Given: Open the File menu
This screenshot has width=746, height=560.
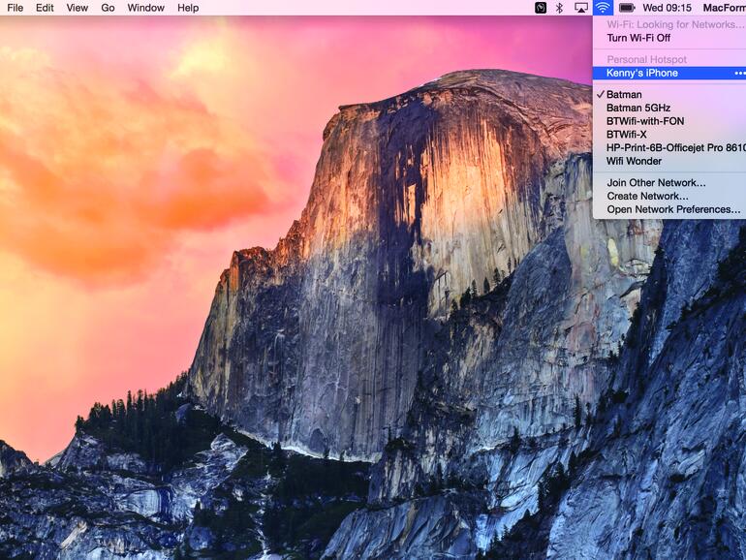Looking at the screenshot, I should 16,8.
